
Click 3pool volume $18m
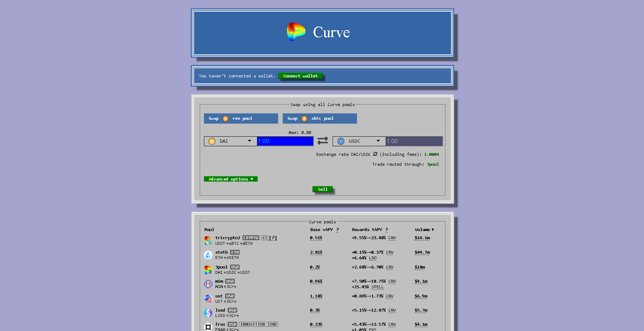pyautogui.click(x=420, y=267)
